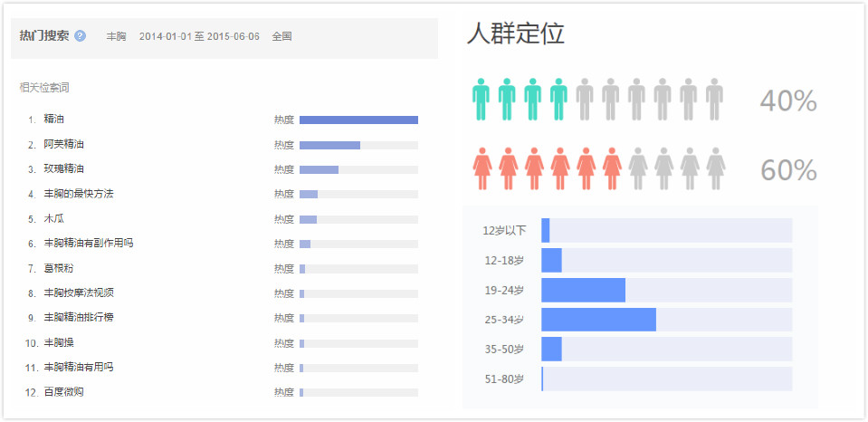The height and width of the screenshot is (422, 868).
Task: Click the heat bar for 精油
Action: (x=358, y=120)
